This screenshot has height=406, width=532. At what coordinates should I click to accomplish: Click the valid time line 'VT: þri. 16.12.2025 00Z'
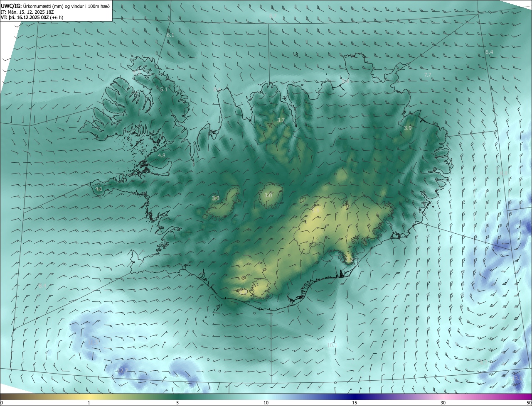[25, 17]
